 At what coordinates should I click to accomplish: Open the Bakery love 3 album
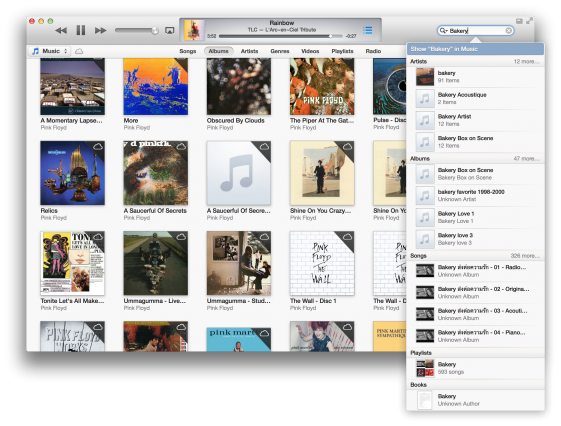[475, 239]
